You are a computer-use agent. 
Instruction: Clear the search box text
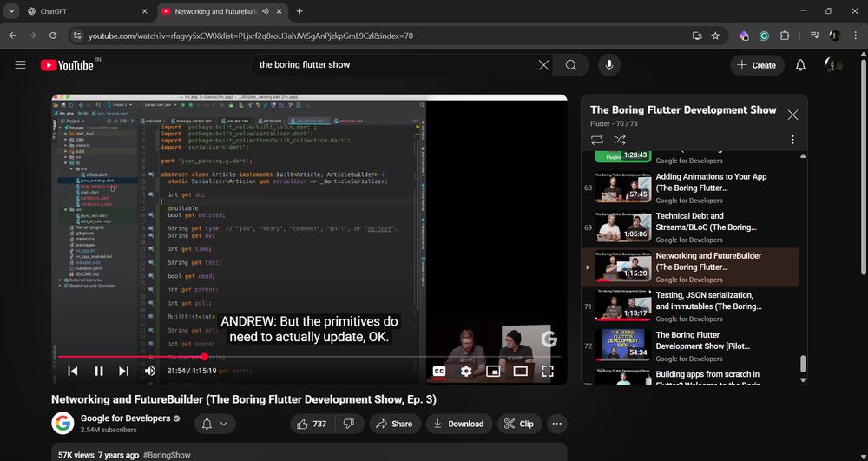(x=543, y=65)
